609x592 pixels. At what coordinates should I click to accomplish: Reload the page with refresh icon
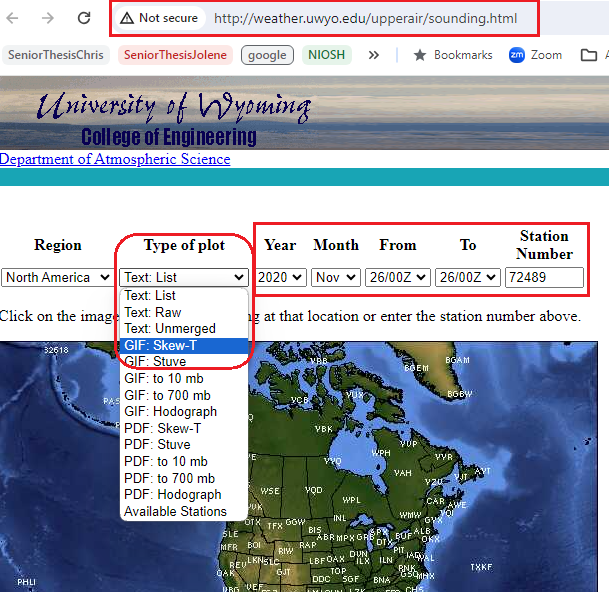(84, 19)
